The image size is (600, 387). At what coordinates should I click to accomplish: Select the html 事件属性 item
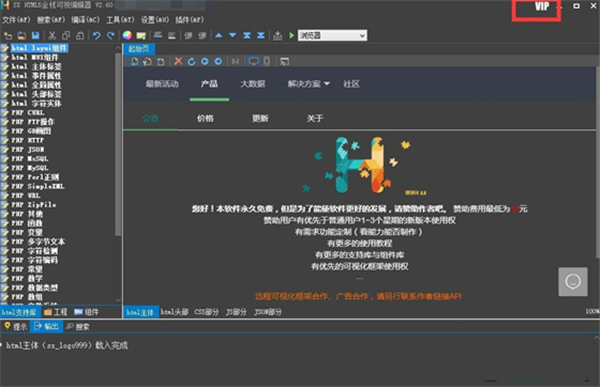tap(36, 76)
